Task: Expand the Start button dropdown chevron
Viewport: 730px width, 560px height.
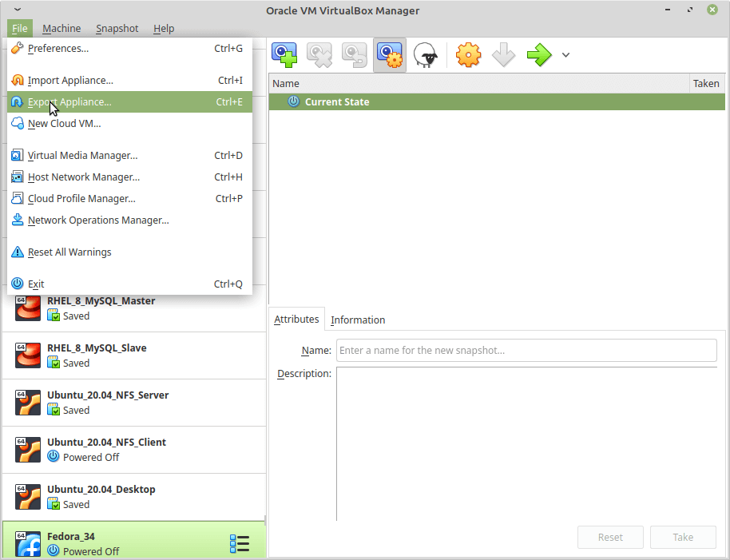Action: 565,55
